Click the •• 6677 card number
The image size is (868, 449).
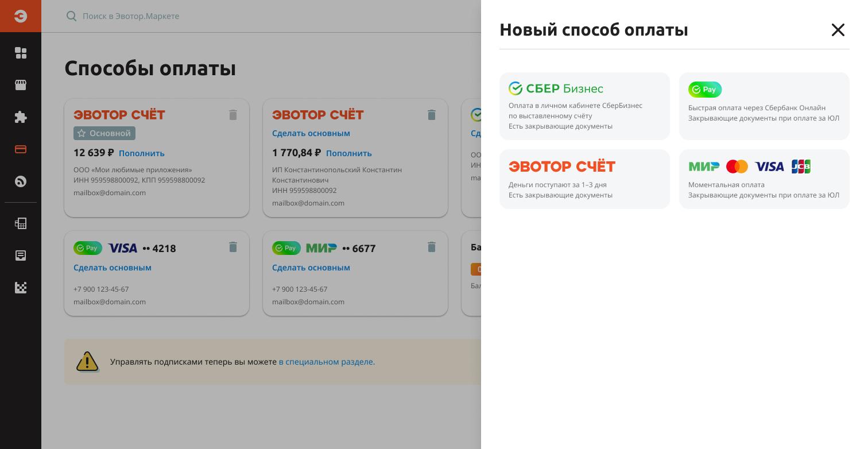click(x=359, y=249)
